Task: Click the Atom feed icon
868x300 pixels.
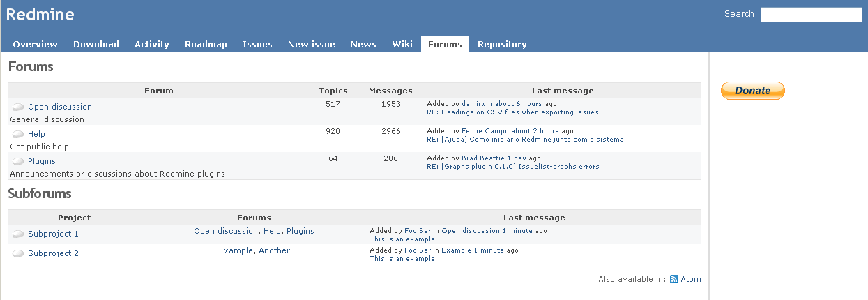Action: coord(674,279)
